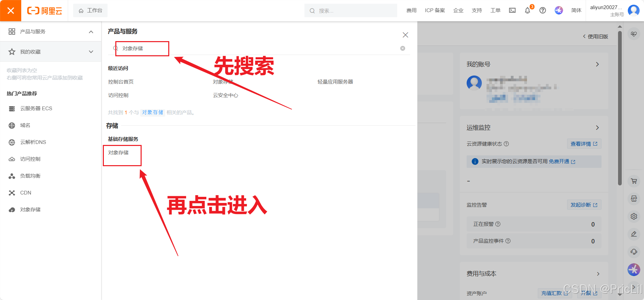Switch back via 使用旧版 link
644x300 pixels.
click(595, 36)
